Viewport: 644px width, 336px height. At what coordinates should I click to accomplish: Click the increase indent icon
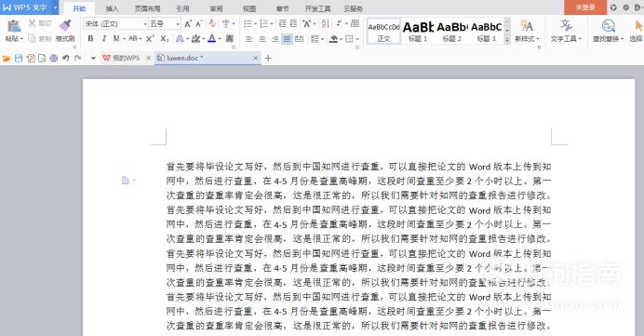coord(293,24)
